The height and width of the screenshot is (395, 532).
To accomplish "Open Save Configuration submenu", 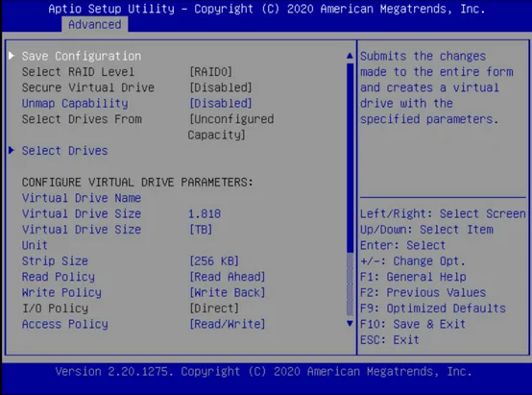I will pyautogui.click(x=82, y=56).
